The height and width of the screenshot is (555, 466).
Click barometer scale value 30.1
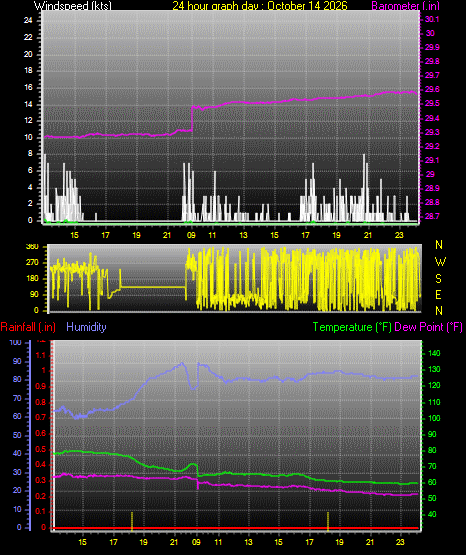[x=432, y=19]
